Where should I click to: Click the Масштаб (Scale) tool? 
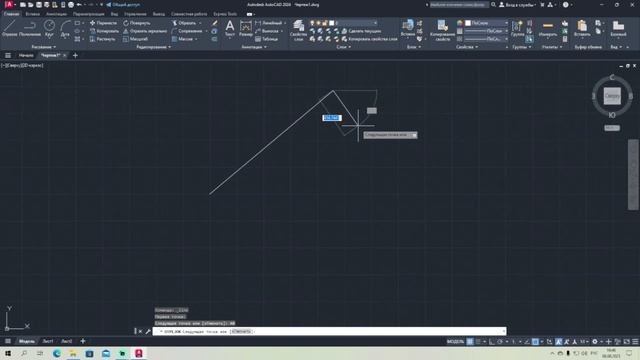coord(136,39)
